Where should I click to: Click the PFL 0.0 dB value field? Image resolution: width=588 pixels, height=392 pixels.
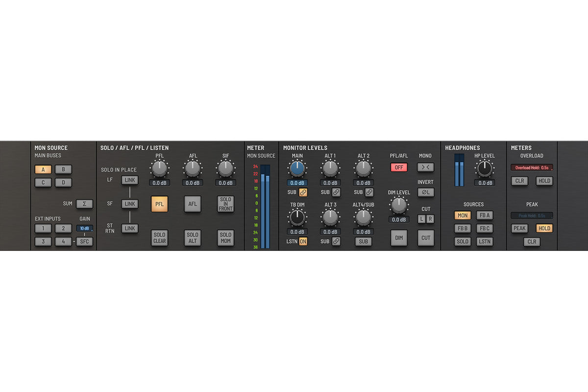(159, 183)
